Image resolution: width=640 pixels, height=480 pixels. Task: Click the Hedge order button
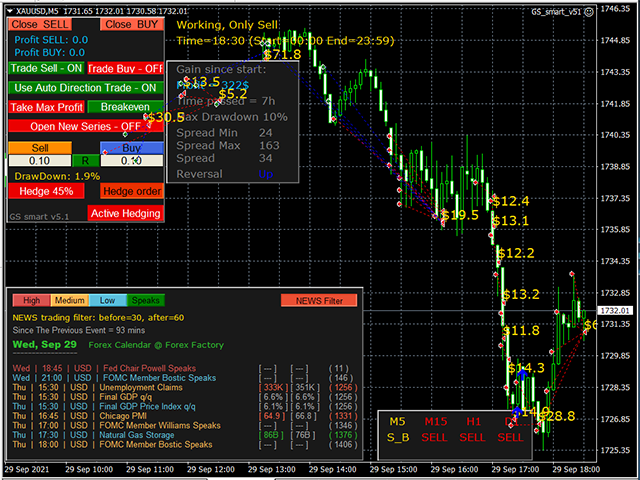(132, 191)
